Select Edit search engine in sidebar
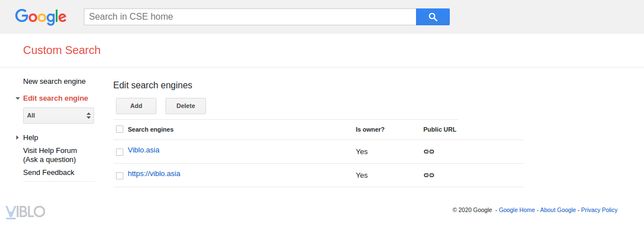 click(55, 98)
